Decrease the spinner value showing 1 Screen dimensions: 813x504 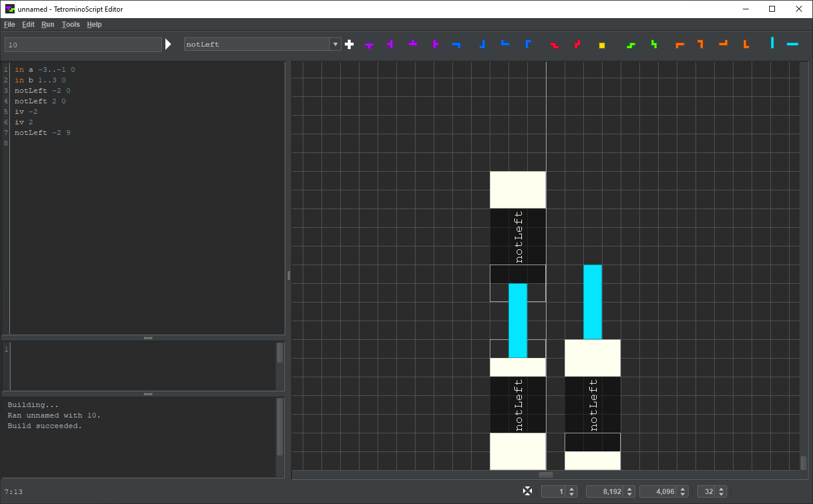coord(572,494)
